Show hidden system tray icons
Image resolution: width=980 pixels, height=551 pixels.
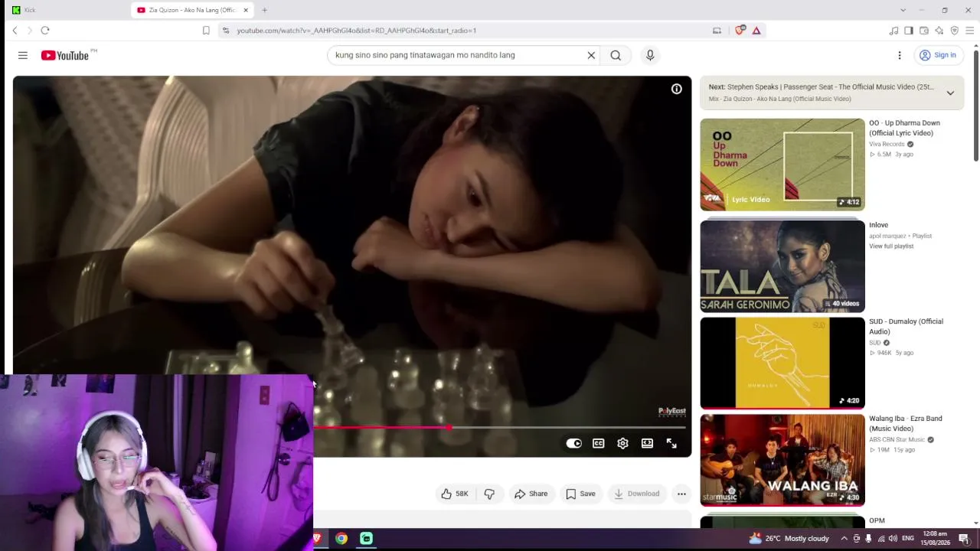tap(844, 539)
